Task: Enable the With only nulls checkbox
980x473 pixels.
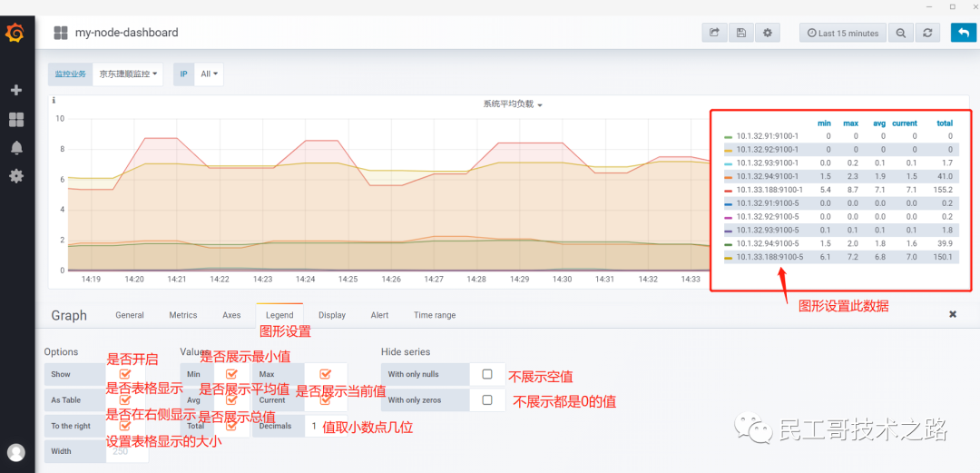Action: click(x=487, y=374)
